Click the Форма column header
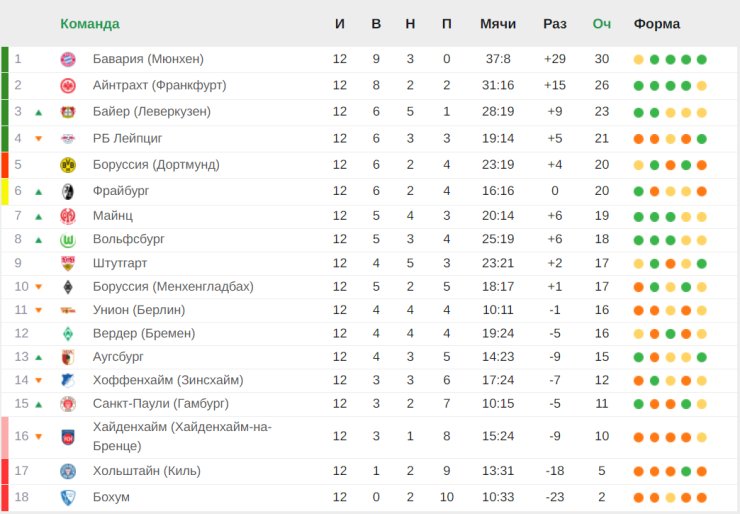The height and width of the screenshot is (514, 740). pyautogui.click(x=657, y=24)
